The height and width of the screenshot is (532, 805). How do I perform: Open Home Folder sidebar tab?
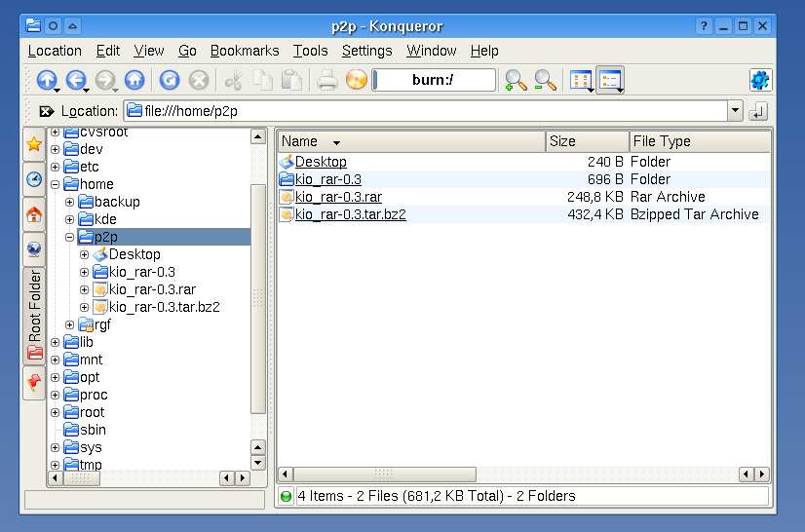click(34, 214)
